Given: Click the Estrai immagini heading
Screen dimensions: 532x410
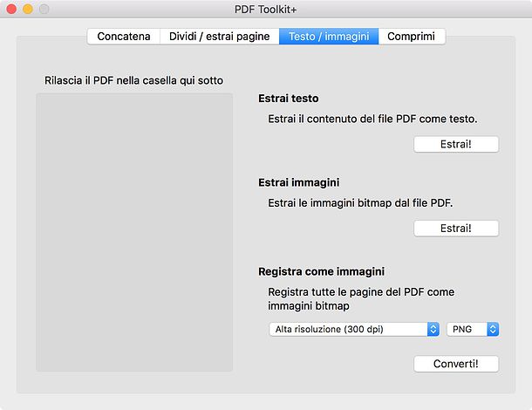Looking at the screenshot, I should (x=299, y=183).
